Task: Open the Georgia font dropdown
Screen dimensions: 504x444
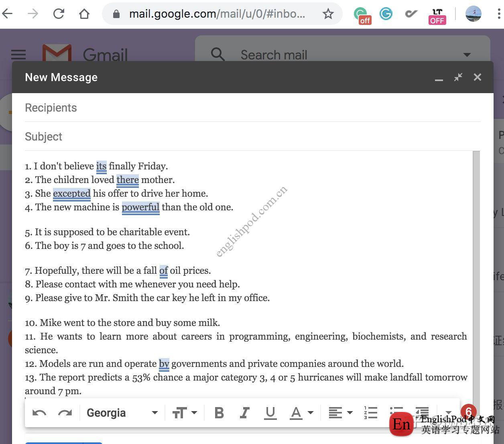Action: point(122,413)
